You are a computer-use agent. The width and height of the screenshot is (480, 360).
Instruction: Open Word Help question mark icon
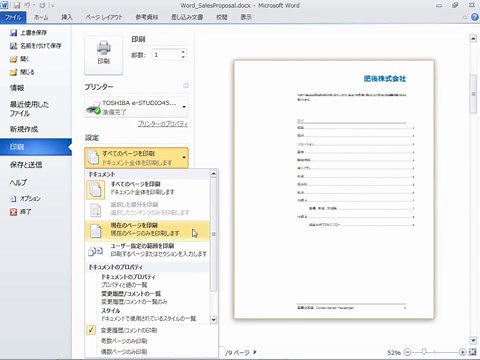point(475,17)
